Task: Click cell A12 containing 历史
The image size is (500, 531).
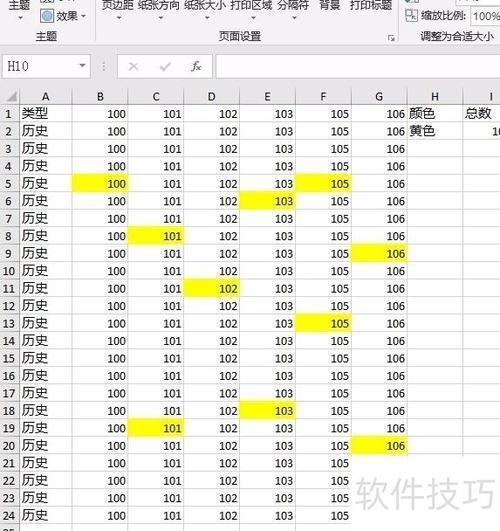Action: pos(46,306)
